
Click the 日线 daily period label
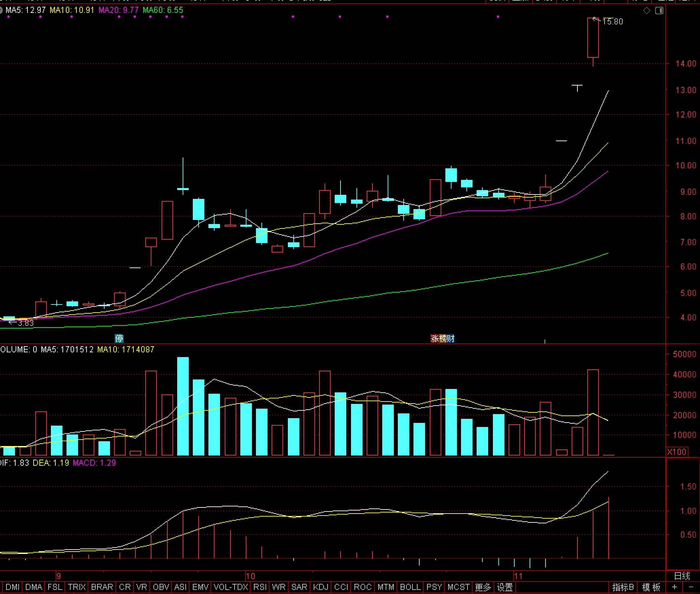coord(682,576)
